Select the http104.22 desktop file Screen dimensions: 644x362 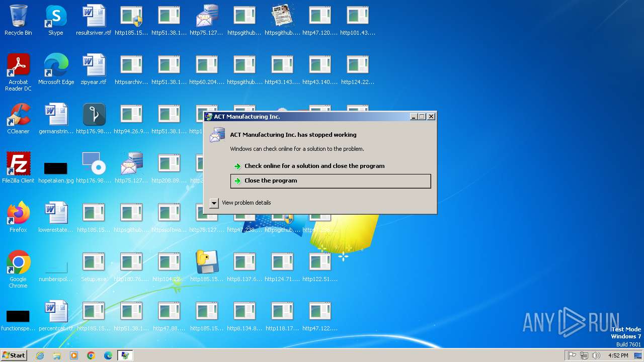click(169, 266)
